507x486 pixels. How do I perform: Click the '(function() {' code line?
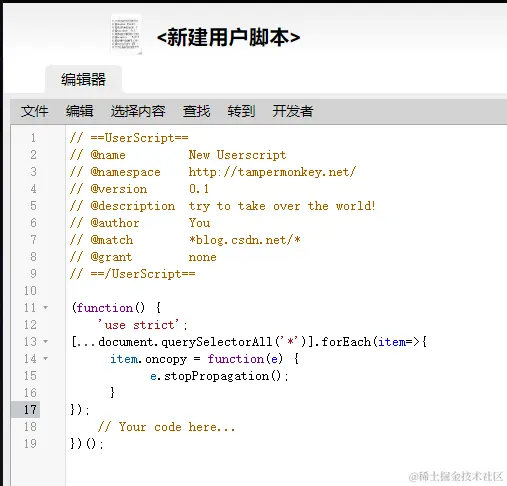click(x=116, y=308)
